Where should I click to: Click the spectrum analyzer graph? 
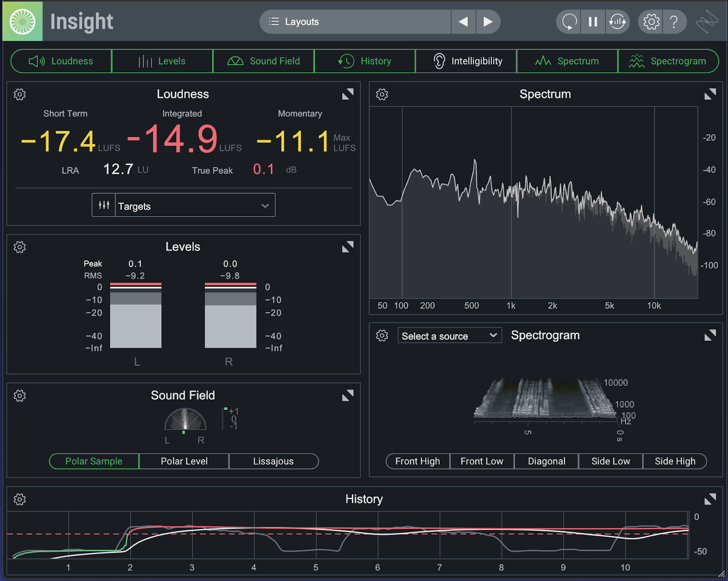(534, 202)
